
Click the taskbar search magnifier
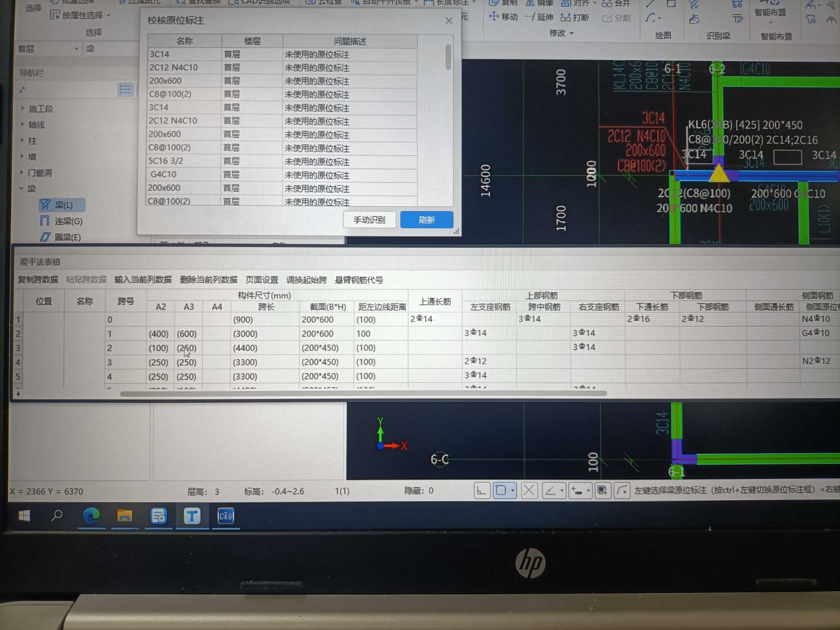tap(57, 516)
